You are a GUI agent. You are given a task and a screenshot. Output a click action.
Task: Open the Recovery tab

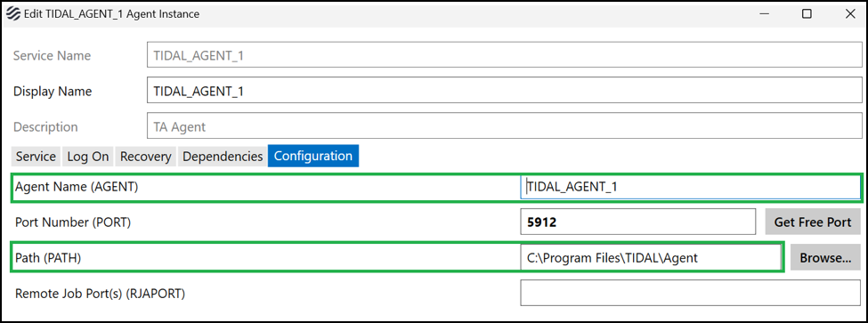click(146, 156)
